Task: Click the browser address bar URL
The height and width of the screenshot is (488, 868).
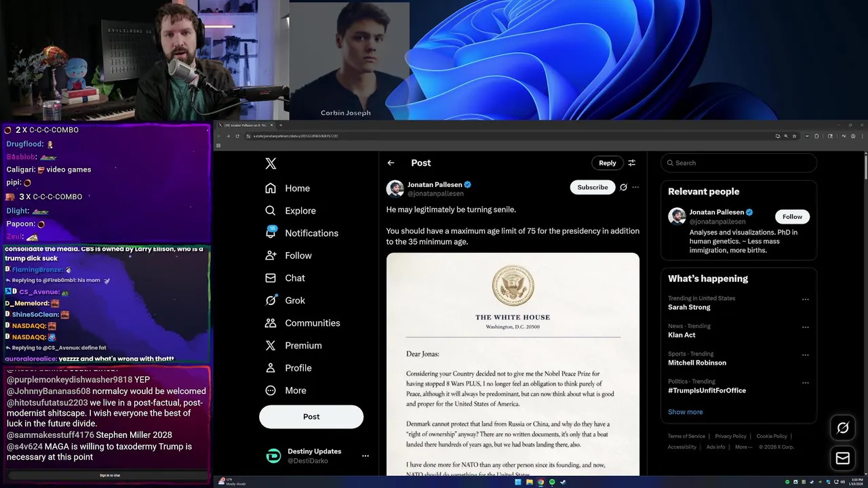Action: click(295, 136)
